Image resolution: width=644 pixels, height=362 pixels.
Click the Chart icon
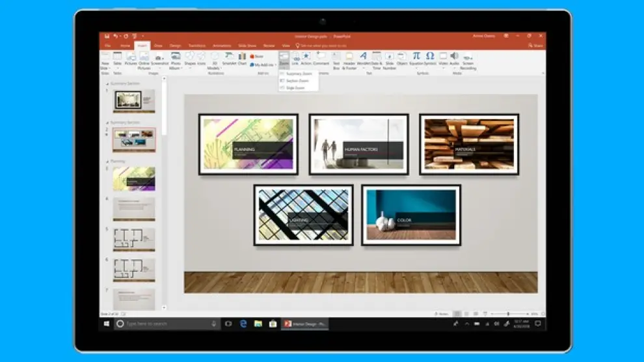[x=242, y=59]
